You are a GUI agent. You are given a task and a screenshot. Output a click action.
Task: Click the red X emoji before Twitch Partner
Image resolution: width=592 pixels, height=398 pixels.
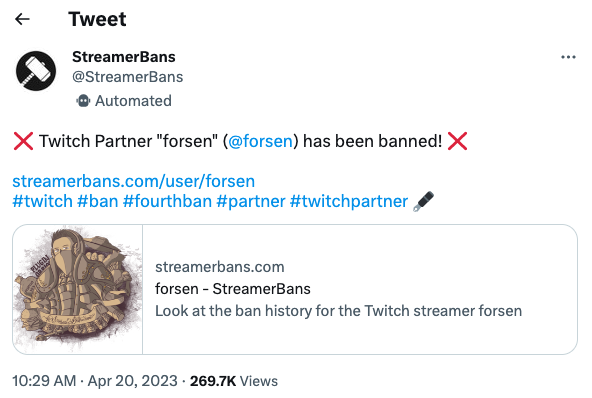coord(23,141)
